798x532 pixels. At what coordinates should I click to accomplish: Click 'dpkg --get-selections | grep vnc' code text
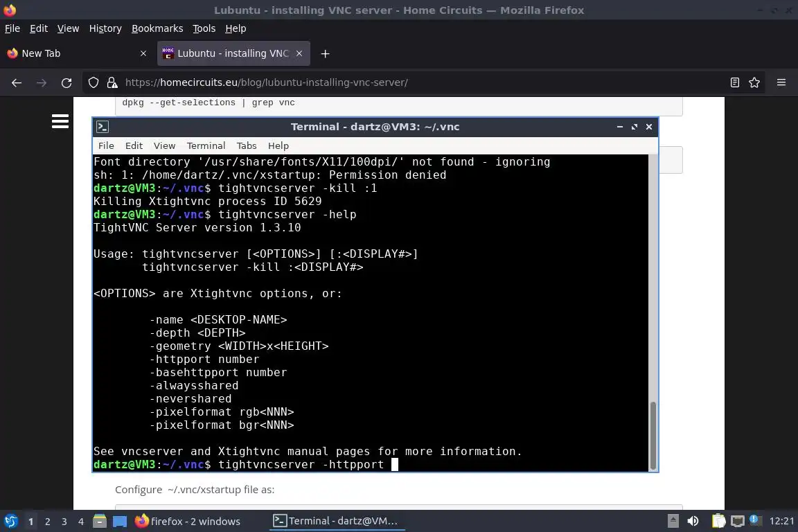208,103
